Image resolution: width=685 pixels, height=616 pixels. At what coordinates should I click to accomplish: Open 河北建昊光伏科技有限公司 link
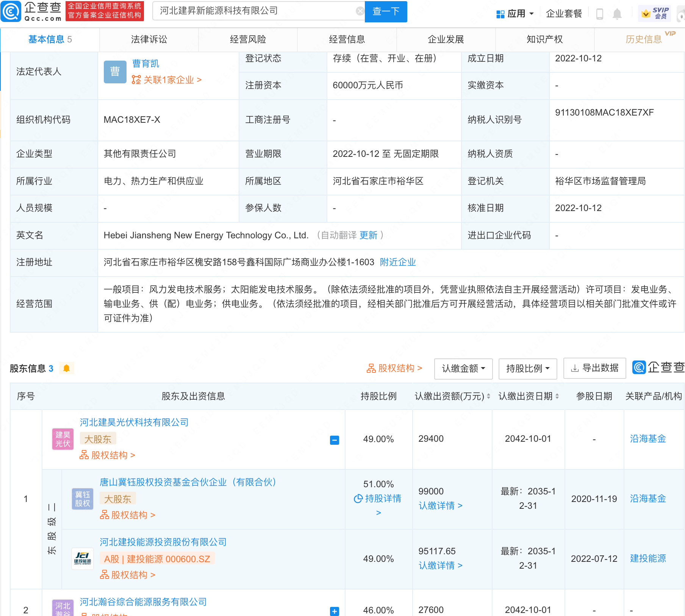pyautogui.click(x=134, y=422)
